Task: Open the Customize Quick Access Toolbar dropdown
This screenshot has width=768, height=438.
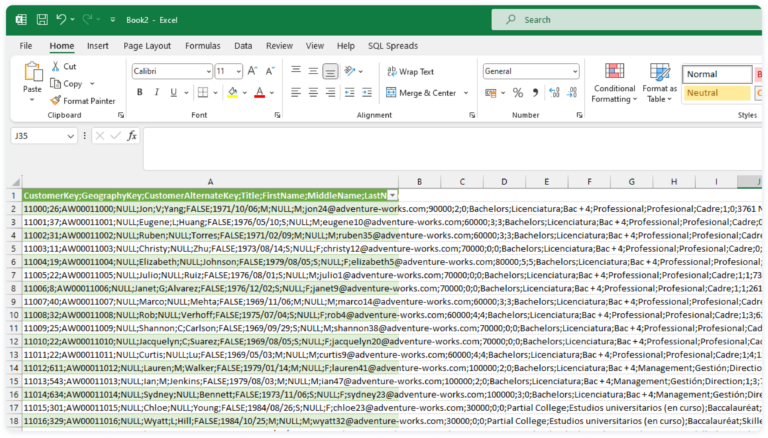Action: point(113,20)
